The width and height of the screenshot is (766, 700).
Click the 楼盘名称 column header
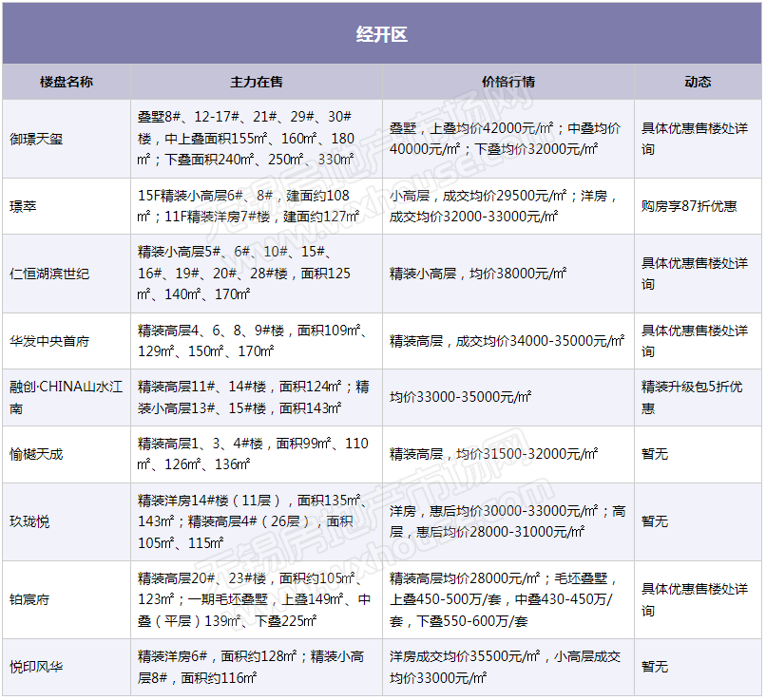point(67,82)
